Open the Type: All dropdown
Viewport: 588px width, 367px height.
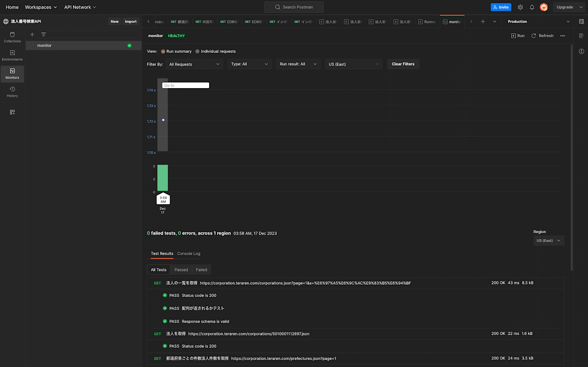point(249,64)
